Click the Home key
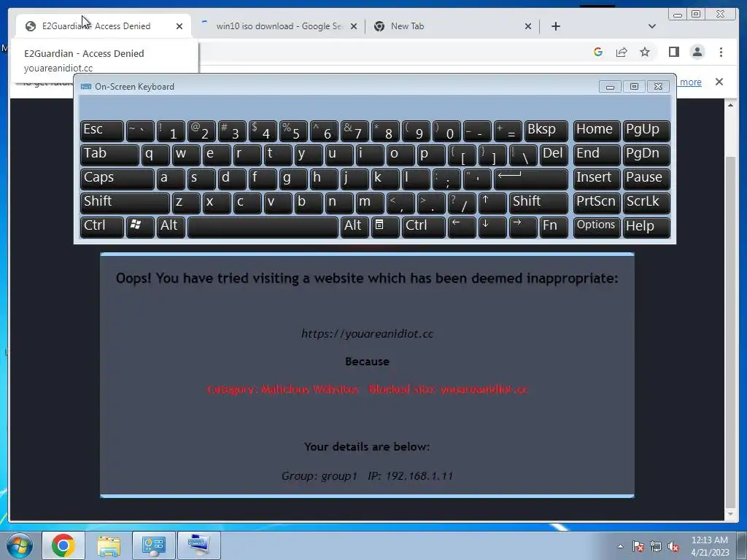Image resolution: width=747 pixels, height=560 pixels. click(597, 130)
